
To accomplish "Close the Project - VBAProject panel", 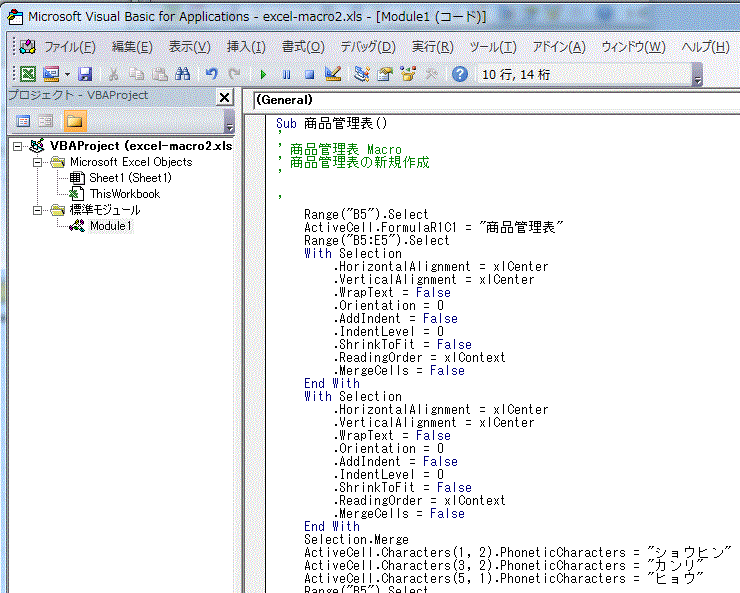I will pyautogui.click(x=225, y=98).
